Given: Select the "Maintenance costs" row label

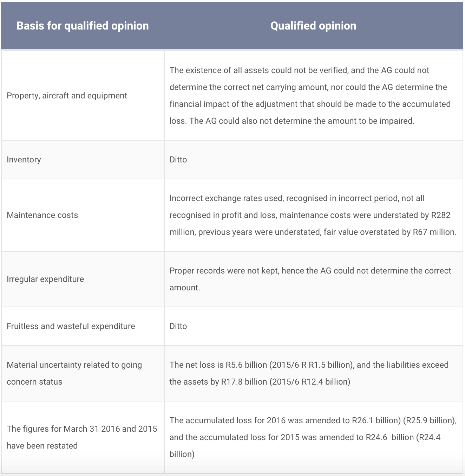Looking at the screenshot, I should (x=42, y=215).
